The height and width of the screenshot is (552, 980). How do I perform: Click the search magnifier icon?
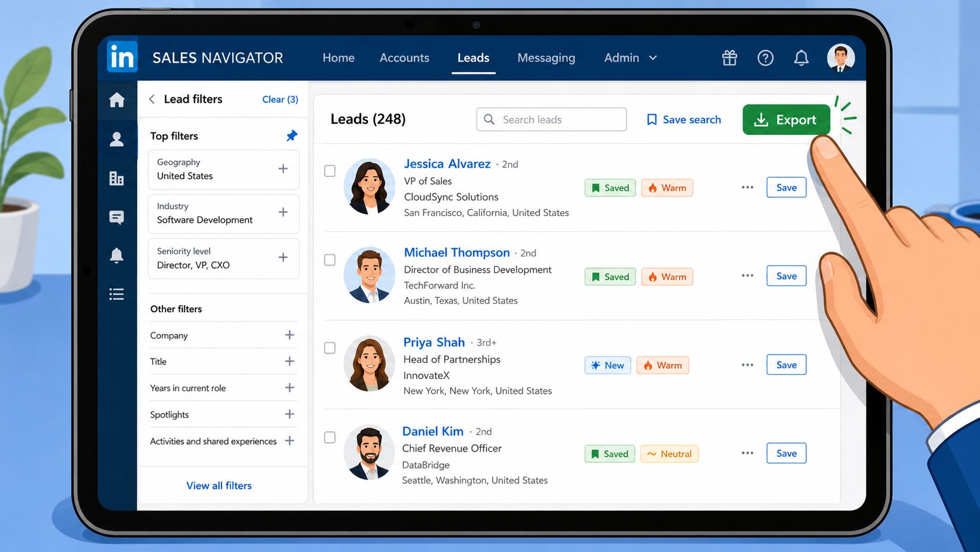click(489, 119)
